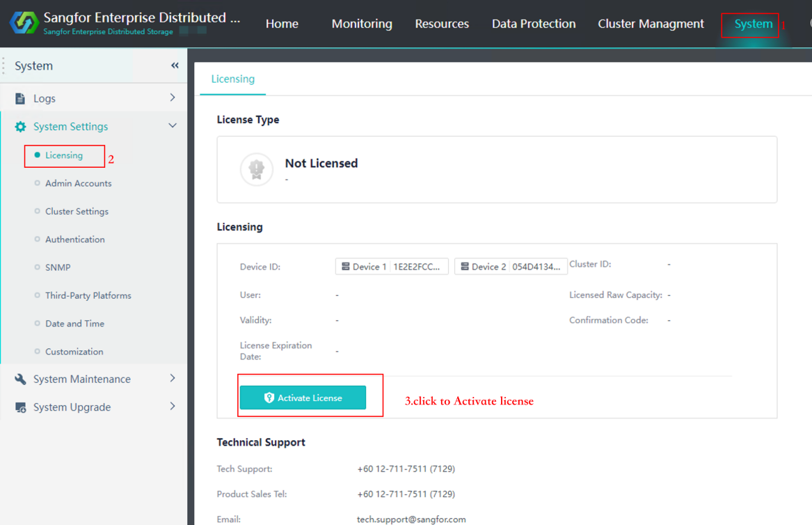Image resolution: width=812 pixels, height=525 pixels.
Task: Click the System Maintenance label
Action: pos(82,379)
